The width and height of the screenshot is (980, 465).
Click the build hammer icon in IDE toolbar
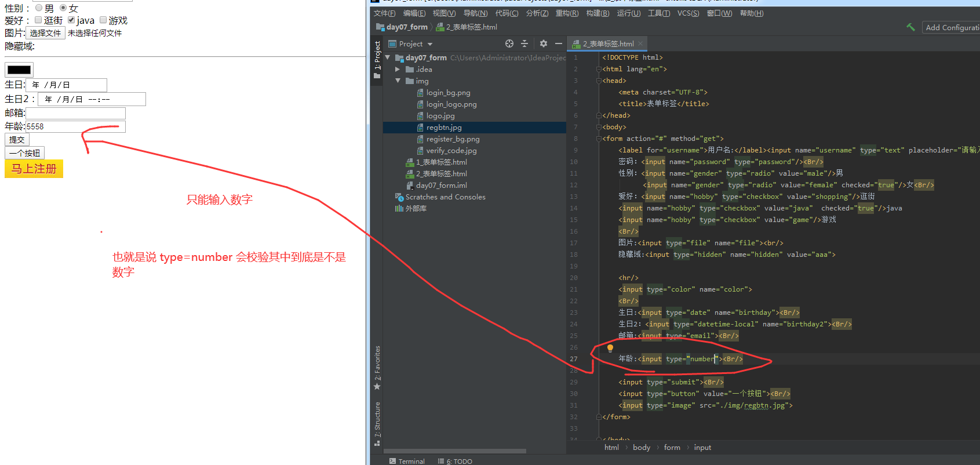click(x=910, y=27)
